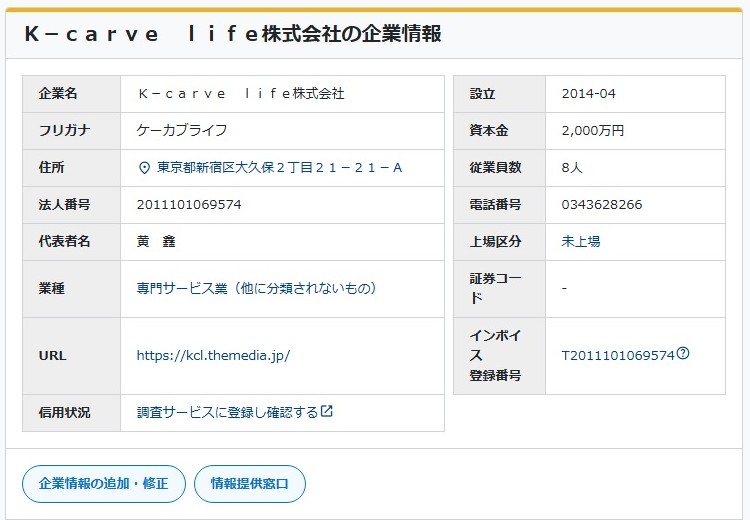750x520 pixels.
Task: Click the phone number 0343628266
Action: (602, 205)
